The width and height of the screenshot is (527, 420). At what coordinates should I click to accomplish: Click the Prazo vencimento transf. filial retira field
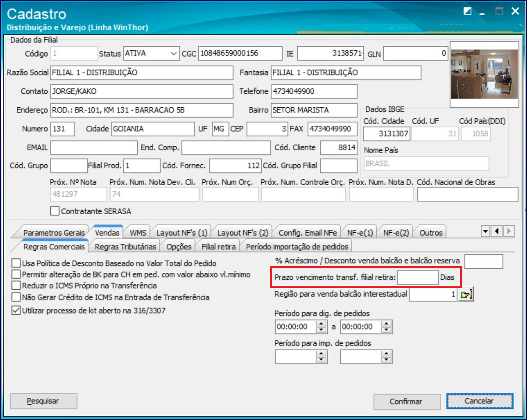pyautogui.click(x=418, y=278)
